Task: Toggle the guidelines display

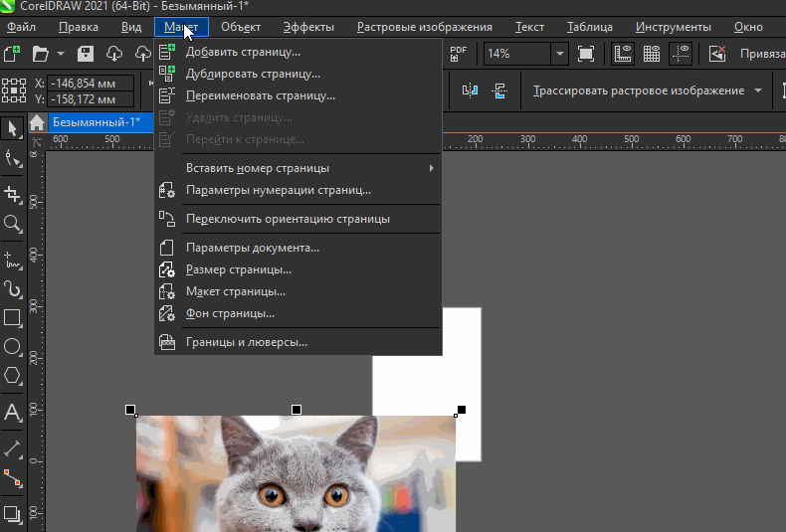Action: 681,53
